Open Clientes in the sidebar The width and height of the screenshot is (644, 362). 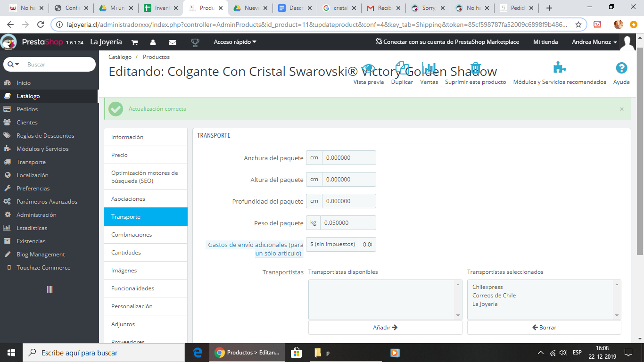[x=49, y=123]
